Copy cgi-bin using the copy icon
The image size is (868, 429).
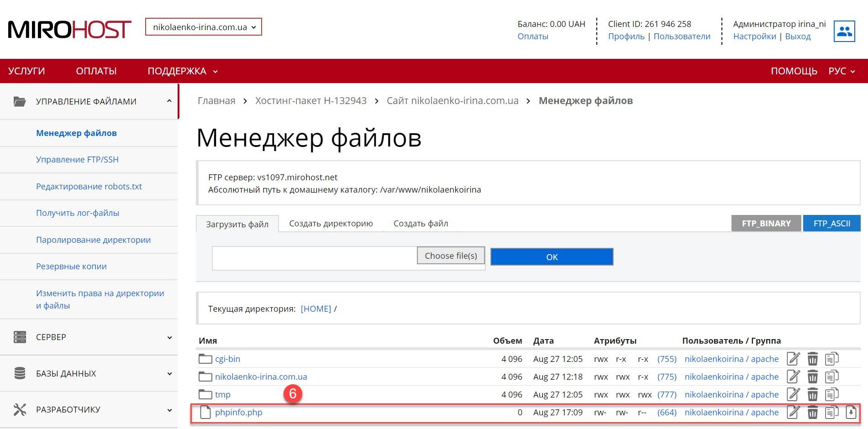click(x=832, y=359)
